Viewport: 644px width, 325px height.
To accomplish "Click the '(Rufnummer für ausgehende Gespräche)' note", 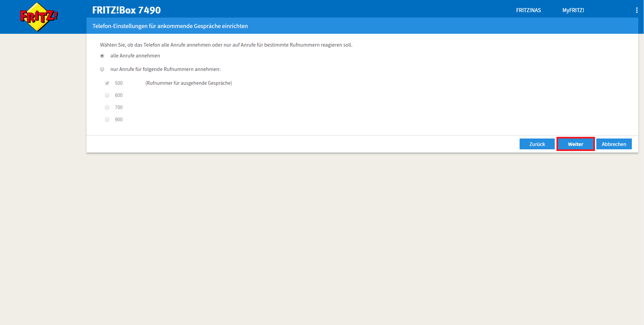I will click(189, 83).
